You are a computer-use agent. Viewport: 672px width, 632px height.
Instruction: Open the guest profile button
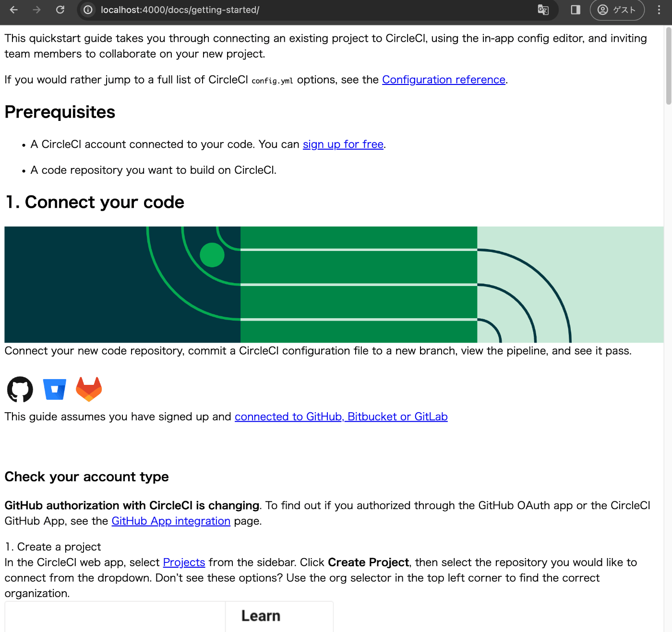[617, 10]
